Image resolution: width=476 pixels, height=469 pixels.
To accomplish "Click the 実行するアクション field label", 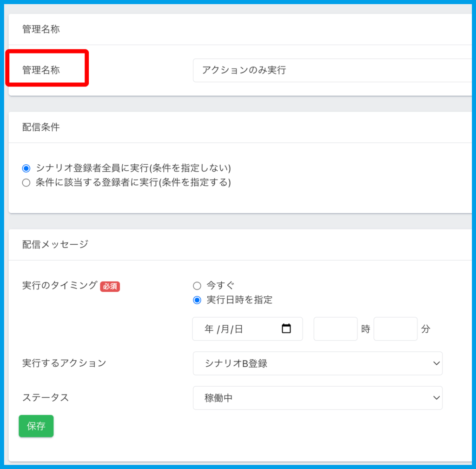I will pos(64,363).
